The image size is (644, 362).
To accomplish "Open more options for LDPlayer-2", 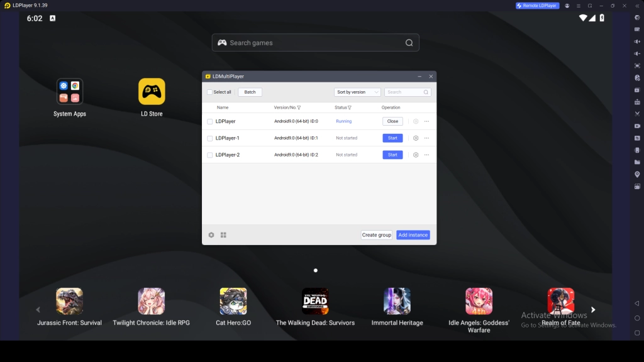I will (x=427, y=155).
